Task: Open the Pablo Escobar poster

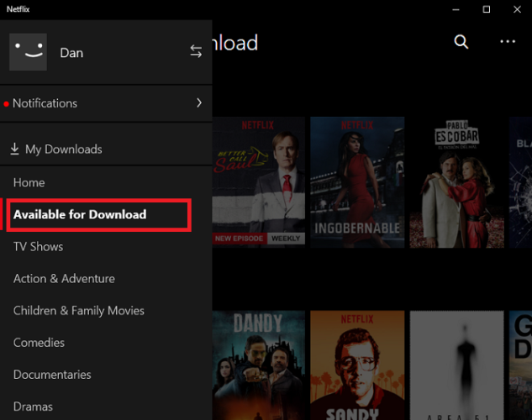Action: [456, 182]
